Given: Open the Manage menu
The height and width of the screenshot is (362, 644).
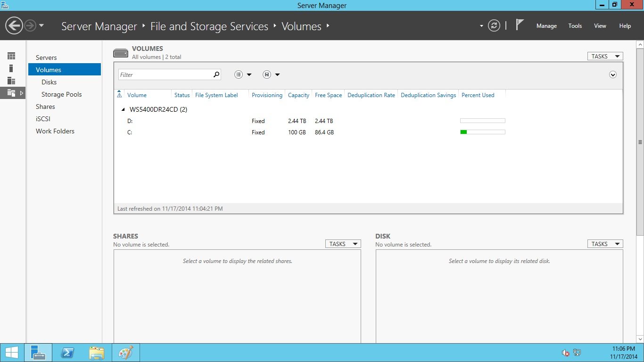Looking at the screenshot, I should [546, 26].
